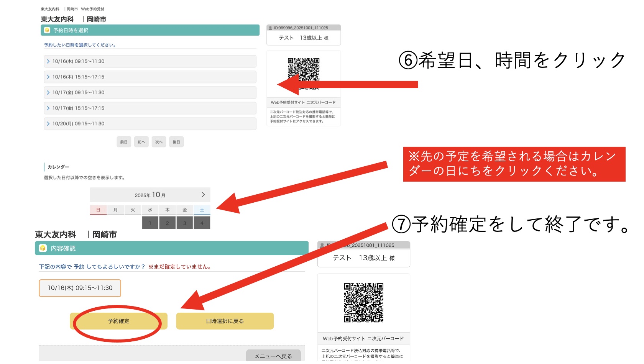Select the 日 Sunday column header
Viewport: 644px width, 364px height.
tap(98, 210)
